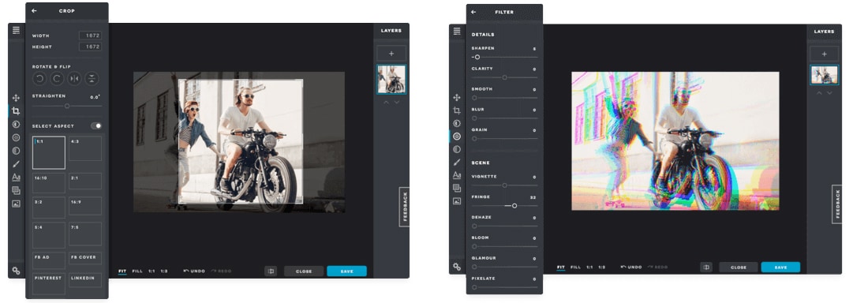Select the brush tool in Filter window's sidebar
868x303 pixels.
(x=457, y=163)
